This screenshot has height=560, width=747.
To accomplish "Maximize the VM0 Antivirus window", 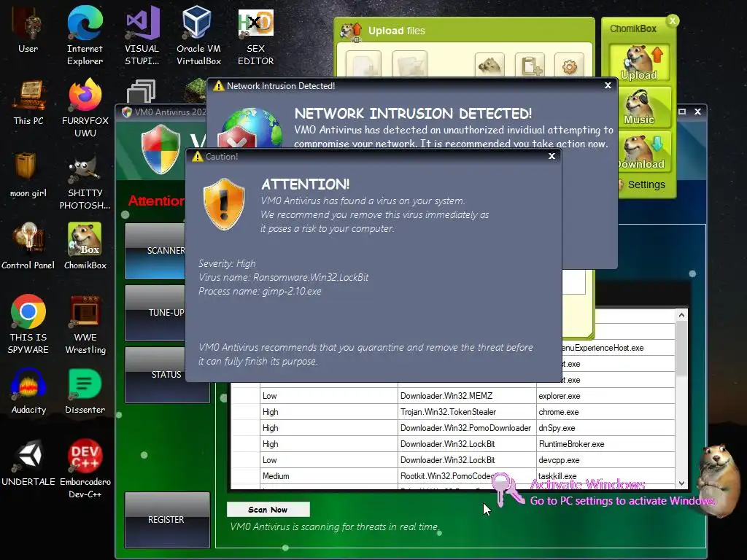I will (x=682, y=112).
